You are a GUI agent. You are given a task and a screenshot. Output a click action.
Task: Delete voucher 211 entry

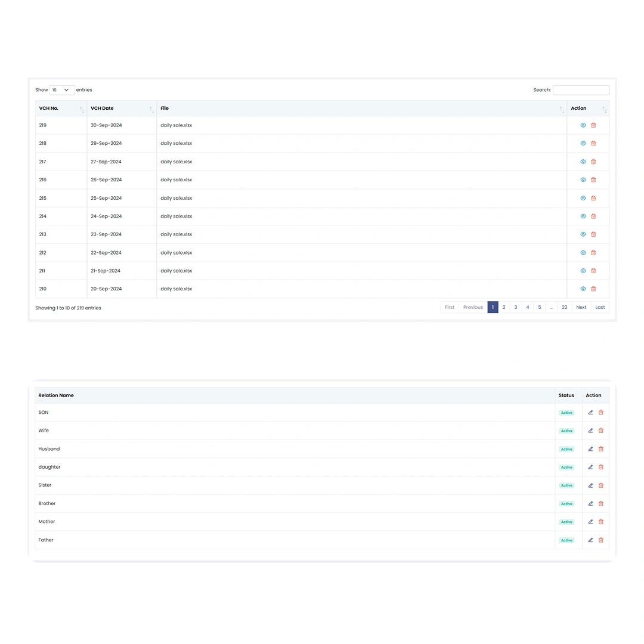coord(593,271)
